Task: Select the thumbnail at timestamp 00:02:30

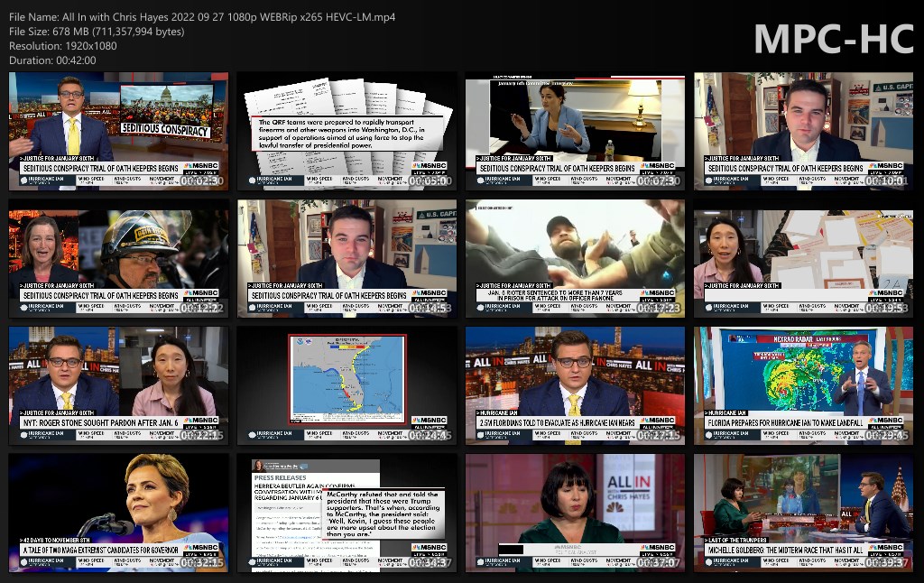Action: click(x=118, y=132)
